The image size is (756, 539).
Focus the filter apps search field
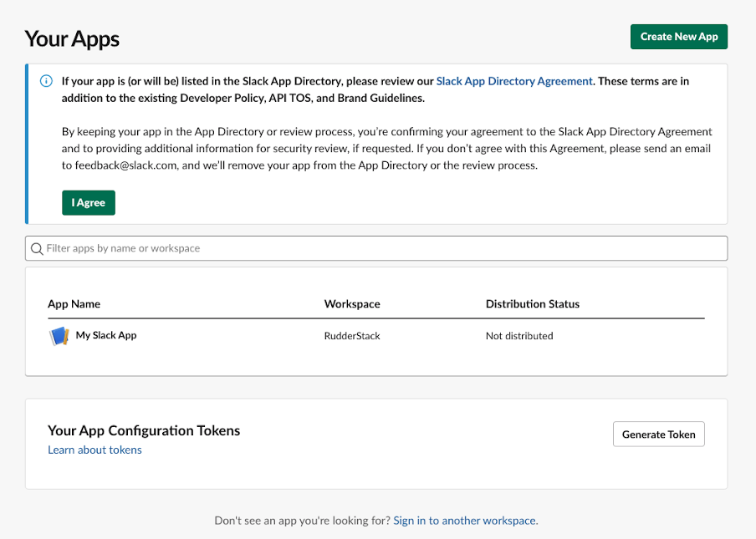pos(376,248)
